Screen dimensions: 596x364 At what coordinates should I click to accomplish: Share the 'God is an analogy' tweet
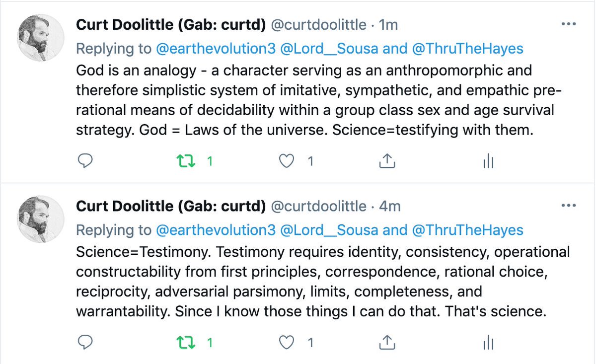tap(387, 161)
